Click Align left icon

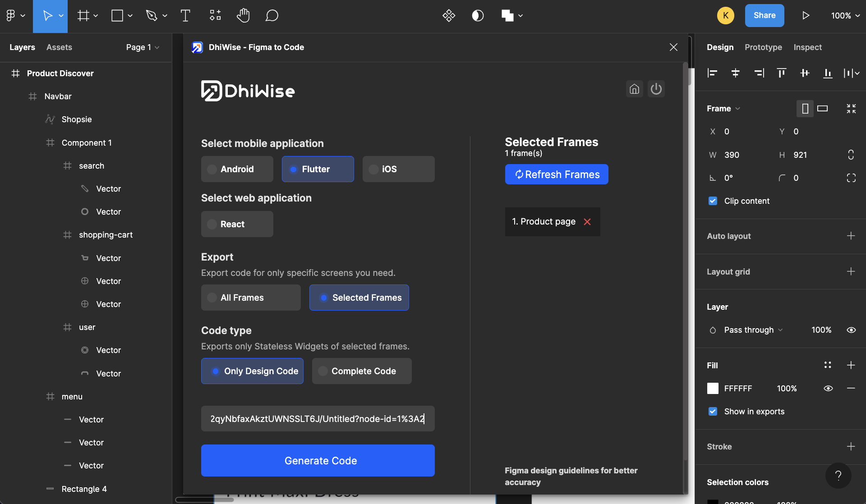click(x=713, y=73)
